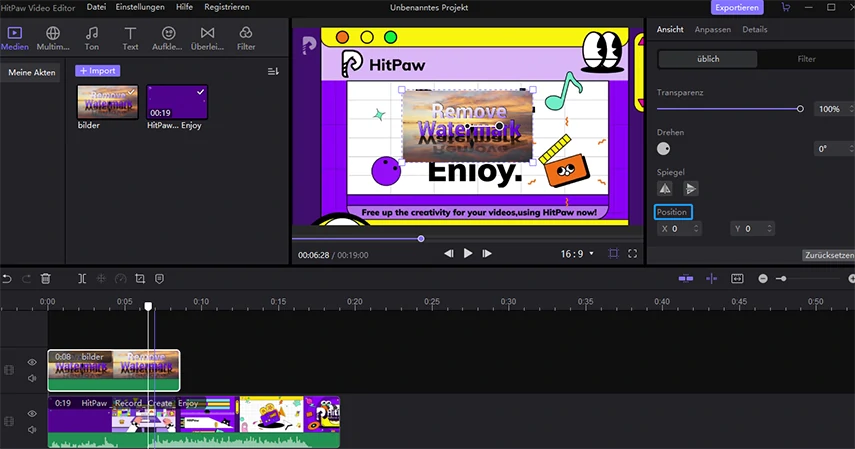855x449 pixels.
Task: Open the Aufkleber stickers tab
Action: pyautogui.click(x=168, y=38)
